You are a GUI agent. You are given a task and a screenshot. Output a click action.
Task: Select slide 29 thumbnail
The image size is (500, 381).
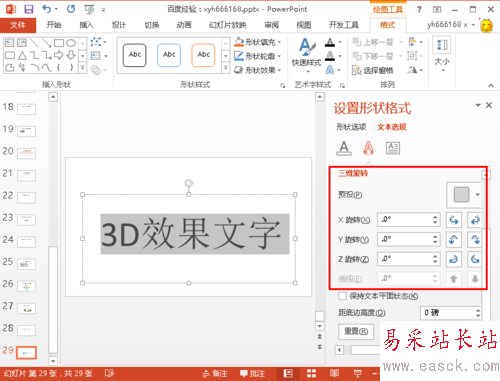(x=27, y=352)
